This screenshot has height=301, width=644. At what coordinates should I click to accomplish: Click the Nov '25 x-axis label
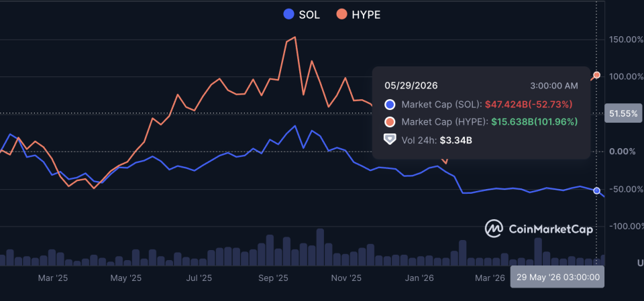point(346,278)
